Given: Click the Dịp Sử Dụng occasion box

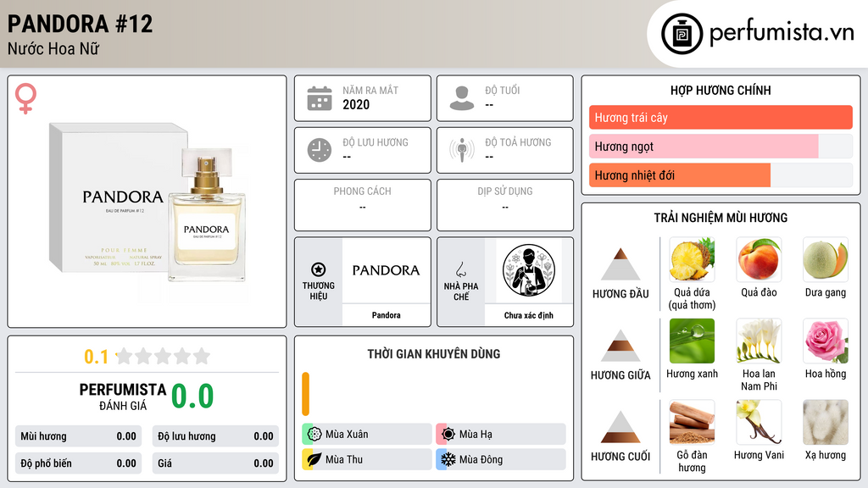Looking at the screenshot, I should click(505, 205).
